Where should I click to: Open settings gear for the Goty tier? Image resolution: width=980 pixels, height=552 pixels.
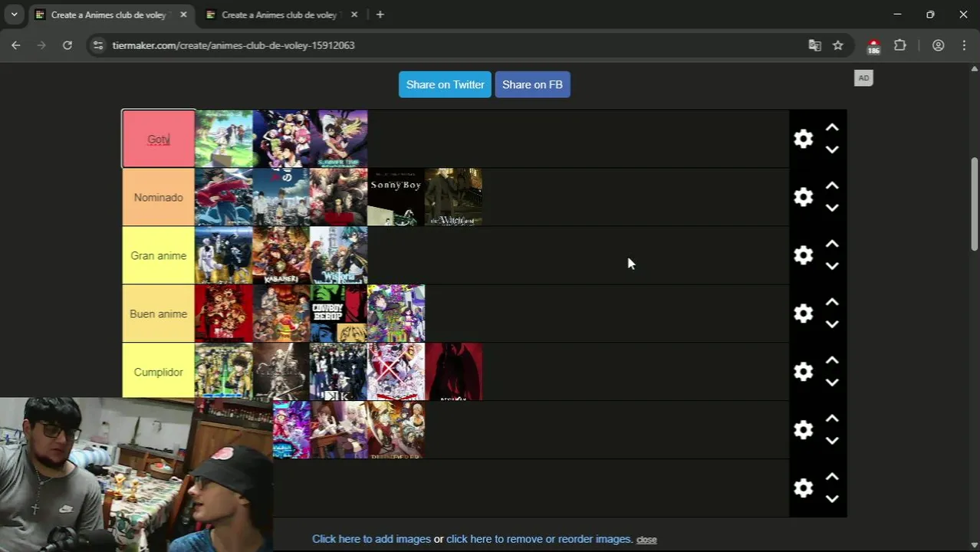pos(803,139)
